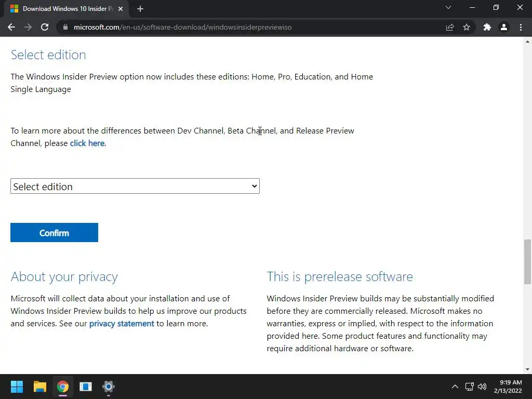
Task: Close the Download Windows 10 Insider tab
Action: (x=121, y=9)
